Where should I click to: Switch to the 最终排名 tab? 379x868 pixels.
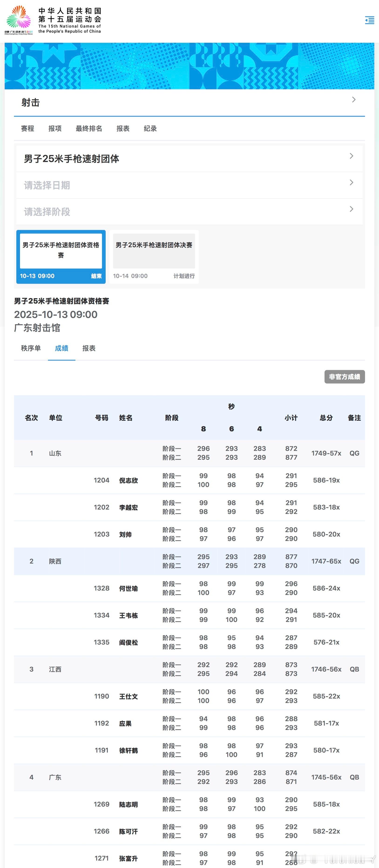pyautogui.click(x=89, y=128)
